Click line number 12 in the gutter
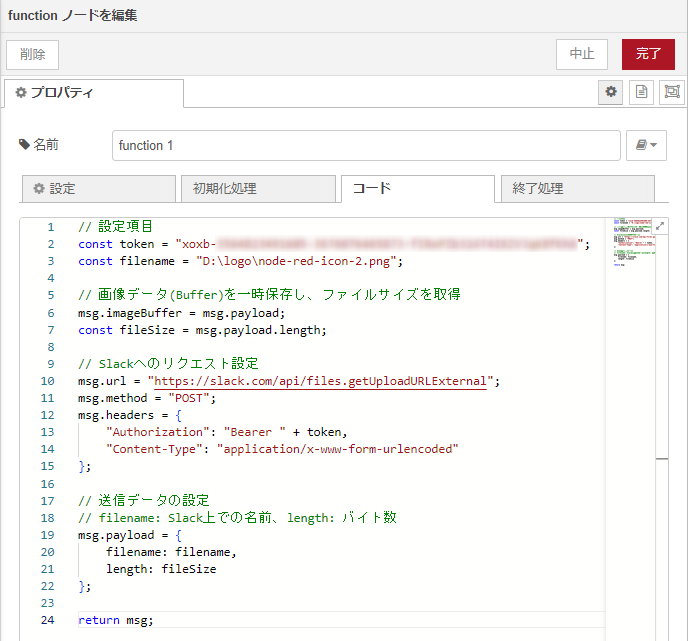The image size is (688, 641). tap(47, 415)
